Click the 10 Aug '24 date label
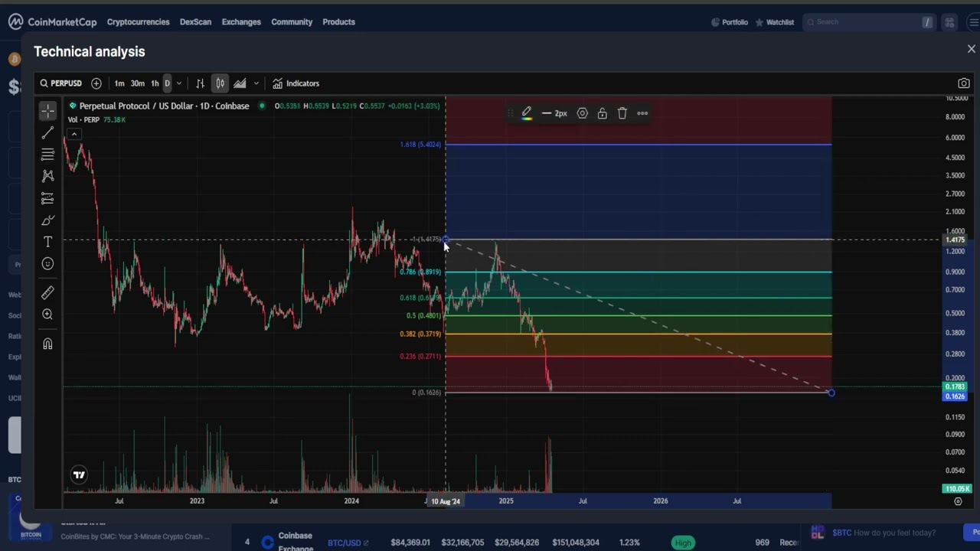 (x=446, y=502)
